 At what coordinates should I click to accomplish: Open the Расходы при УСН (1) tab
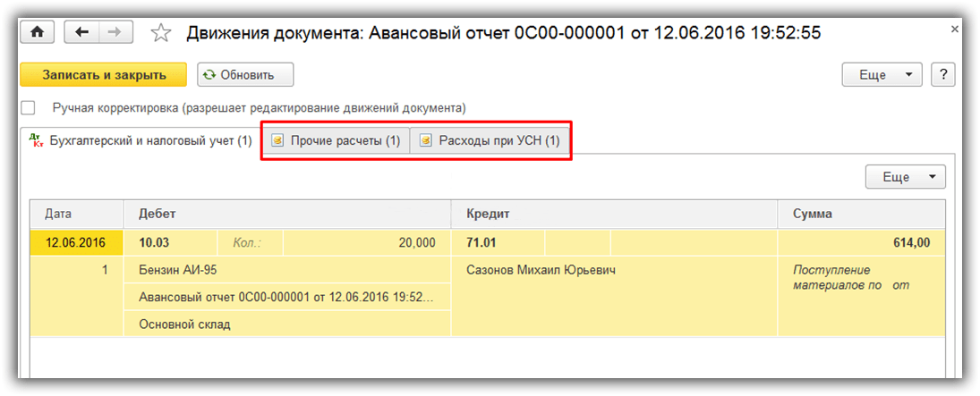pyautogui.click(x=499, y=141)
